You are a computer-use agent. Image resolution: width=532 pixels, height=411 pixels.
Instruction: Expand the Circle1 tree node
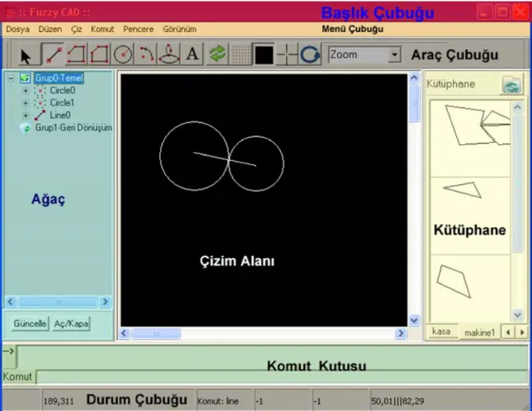[x=25, y=103]
